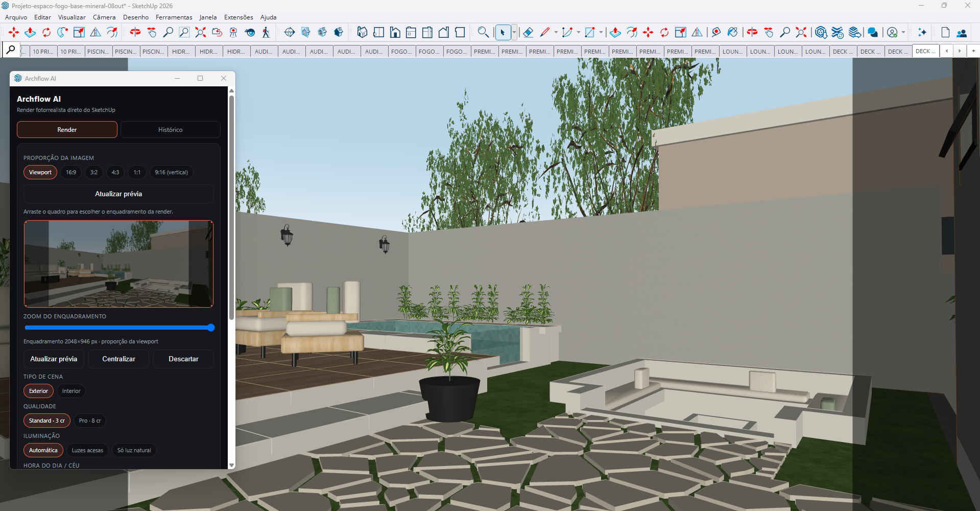Click the Centralizar button
The width and height of the screenshot is (980, 511).
118,359
